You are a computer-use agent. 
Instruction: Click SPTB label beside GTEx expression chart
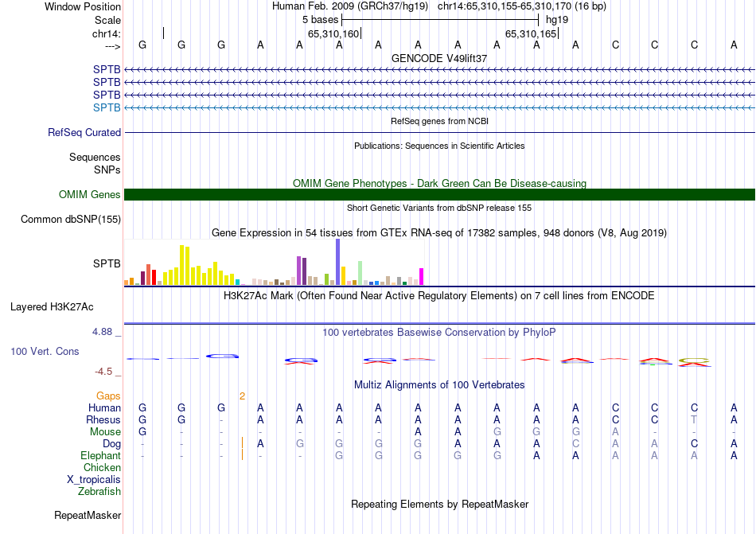coord(107,263)
